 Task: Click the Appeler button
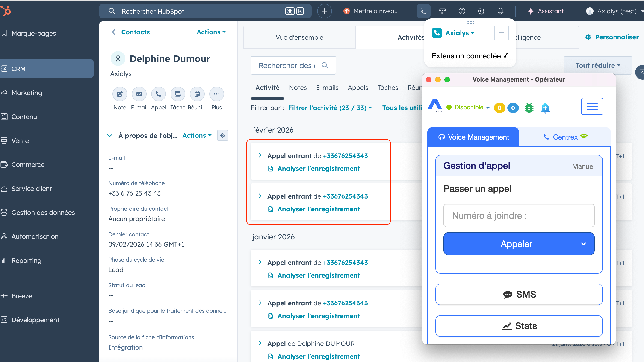point(516,244)
